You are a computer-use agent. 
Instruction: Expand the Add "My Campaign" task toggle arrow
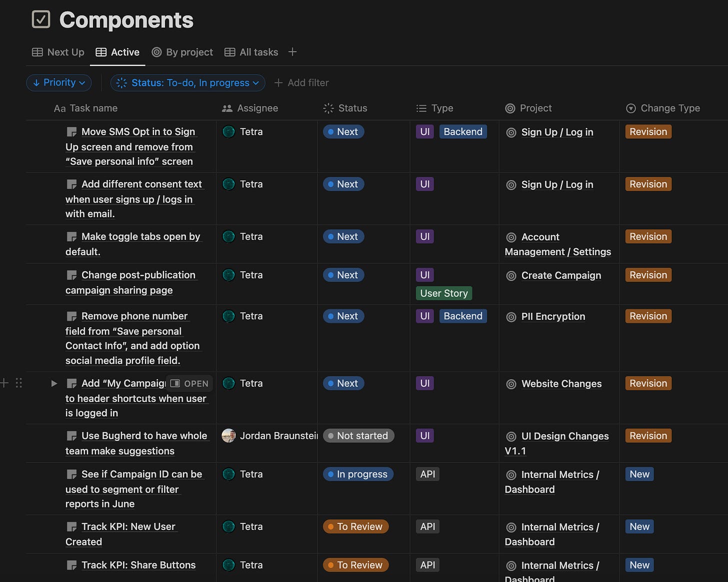click(x=54, y=383)
